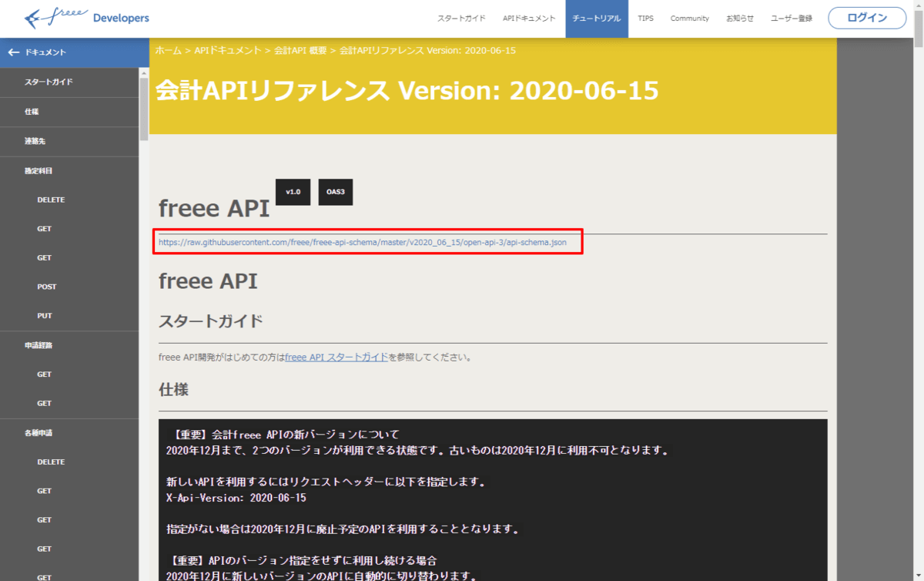This screenshot has width=924, height=581.
Task: Click the v1.0 version badge
Action: pos(293,191)
